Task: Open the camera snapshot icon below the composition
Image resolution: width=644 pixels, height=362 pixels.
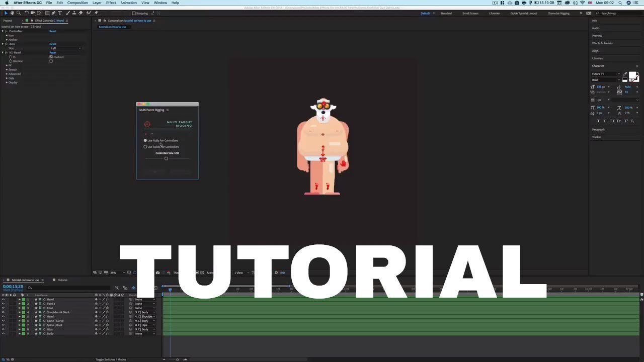Action: tap(157, 273)
